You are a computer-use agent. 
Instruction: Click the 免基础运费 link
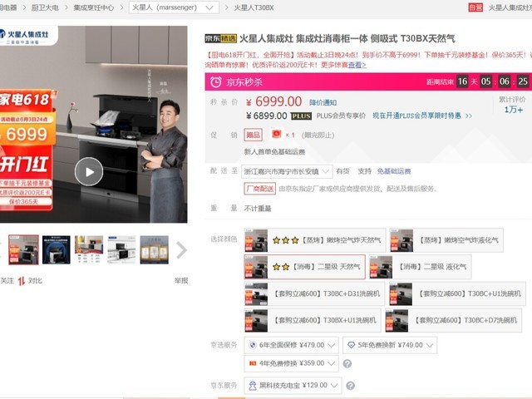click(394, 171)
